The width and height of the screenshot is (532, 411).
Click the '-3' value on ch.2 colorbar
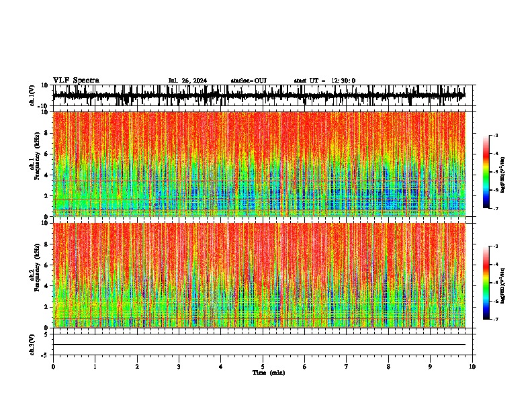[496, 246]
